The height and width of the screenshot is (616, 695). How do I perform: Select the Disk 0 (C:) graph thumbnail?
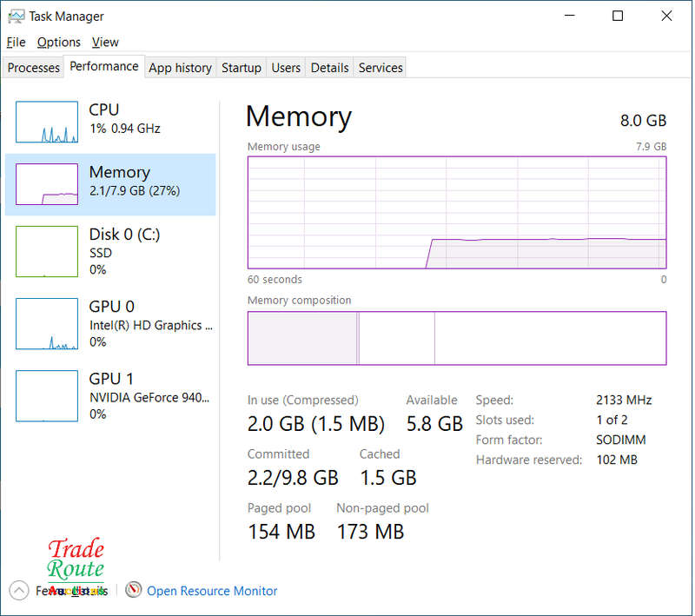[47, 251]
